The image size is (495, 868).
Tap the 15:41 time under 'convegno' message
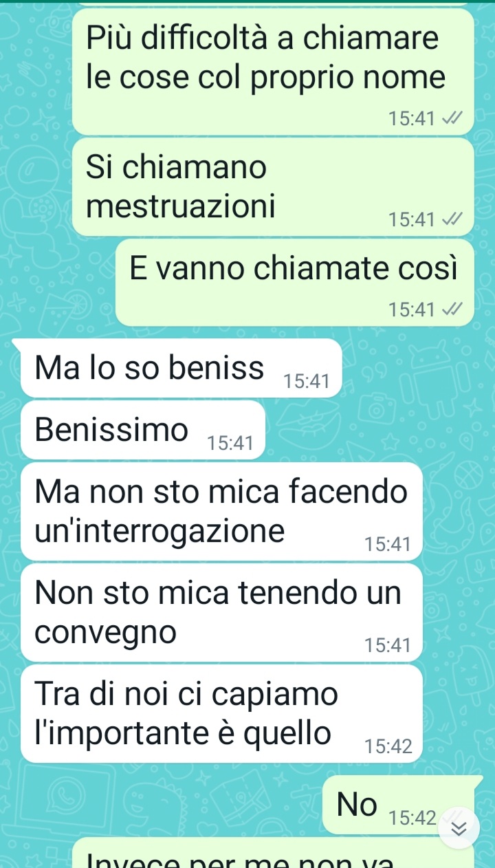388,645
